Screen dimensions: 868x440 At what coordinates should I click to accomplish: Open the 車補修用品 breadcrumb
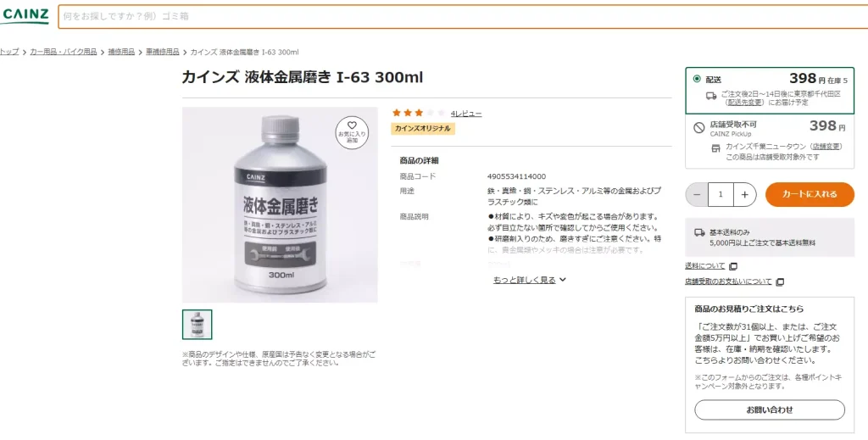(x=162, y=52)
